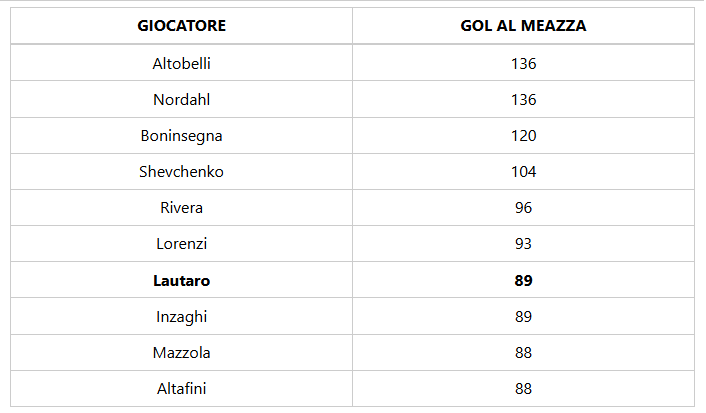Image resolution: width=706 pixels, height=413 pixels.
Task: Select the Rivera player cell
Action: [181, 208]
